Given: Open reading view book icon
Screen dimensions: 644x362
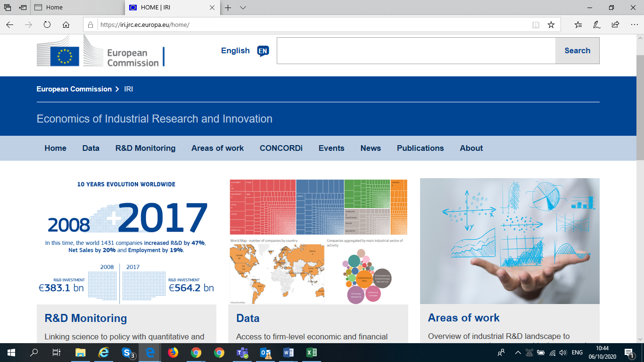Looking at the screenshot, I should [536, 25].
